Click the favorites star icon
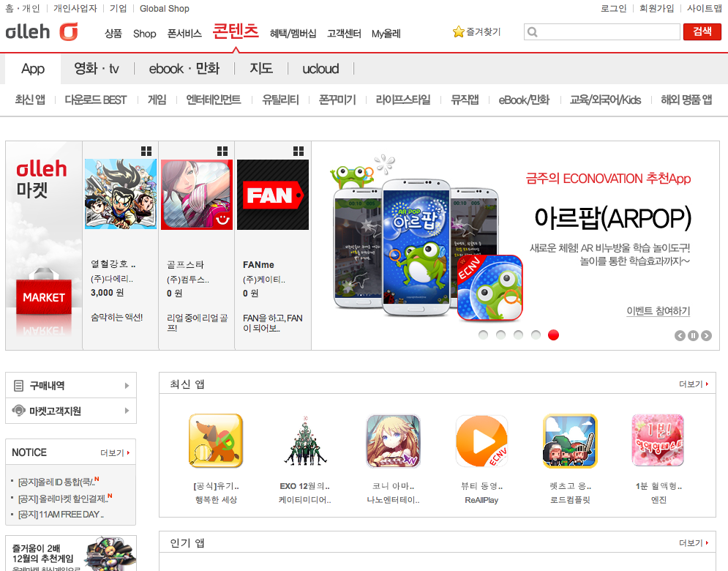728x571 pixels. tap(458, 31)
